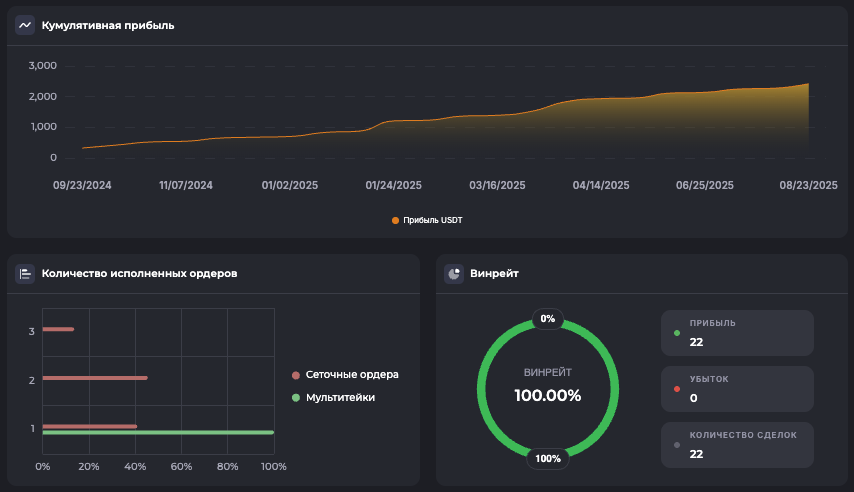Click the 100% badge below the donut
Image resolution: width=854 pixels, height=492 pixels.
[x=547, y=459]
